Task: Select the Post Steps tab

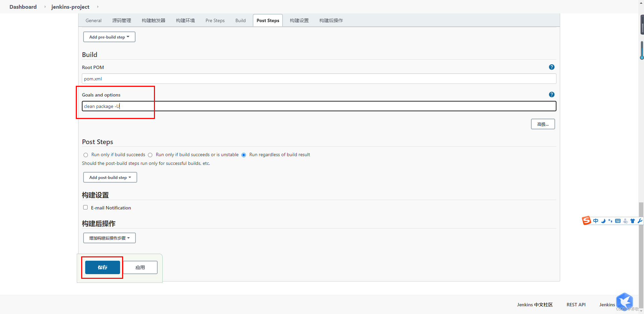Action: click(268, 20)
